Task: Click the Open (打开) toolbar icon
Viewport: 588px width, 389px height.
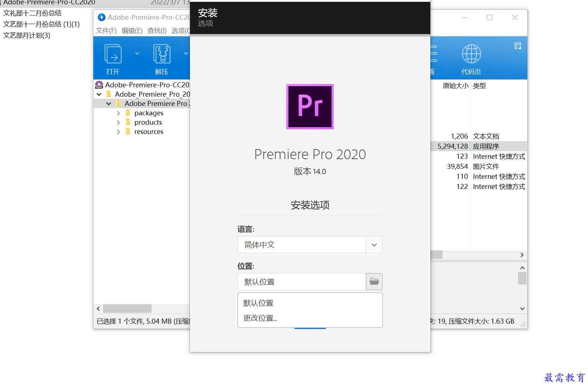Action: pos(113,54)
